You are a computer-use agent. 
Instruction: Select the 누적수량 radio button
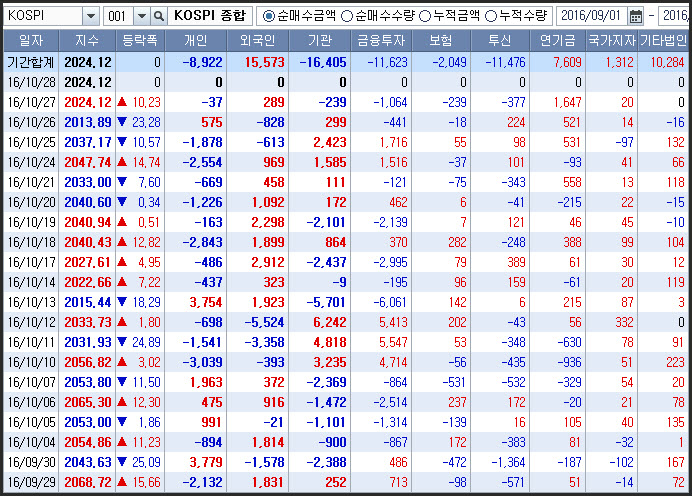[491, 16]
